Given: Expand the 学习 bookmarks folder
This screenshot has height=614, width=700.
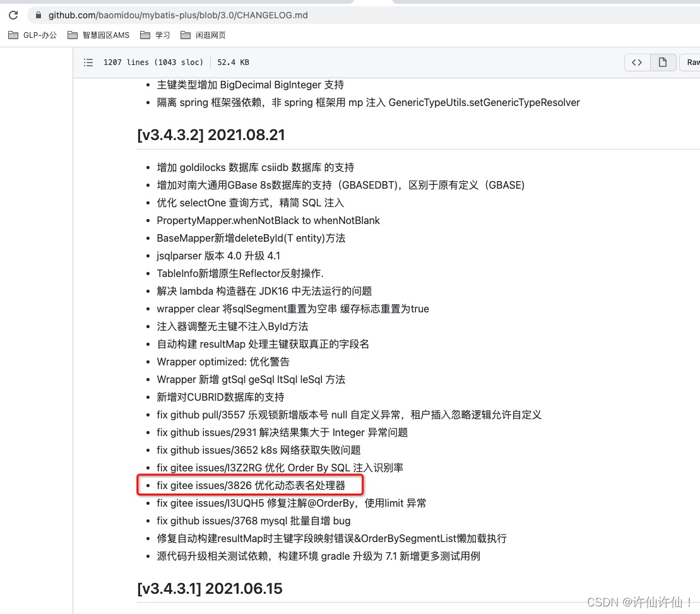Looking at the screenshot, I should pos(155,35).
